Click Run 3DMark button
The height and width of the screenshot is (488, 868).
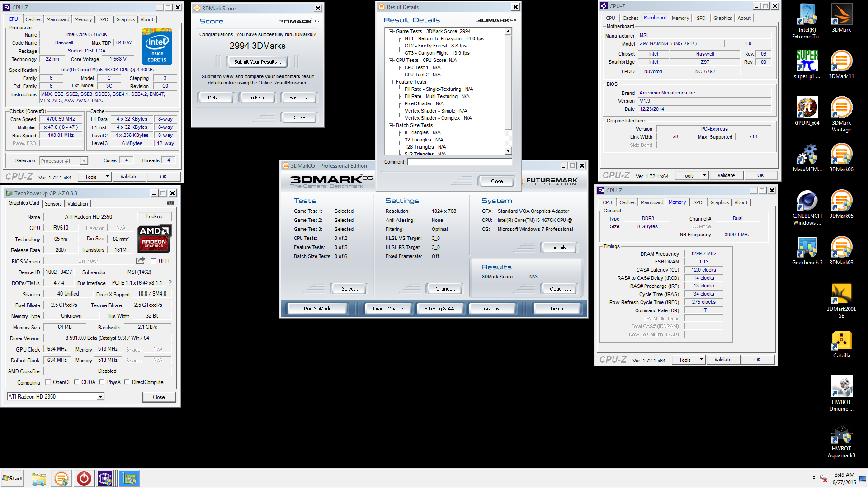(x=317, y=309)
